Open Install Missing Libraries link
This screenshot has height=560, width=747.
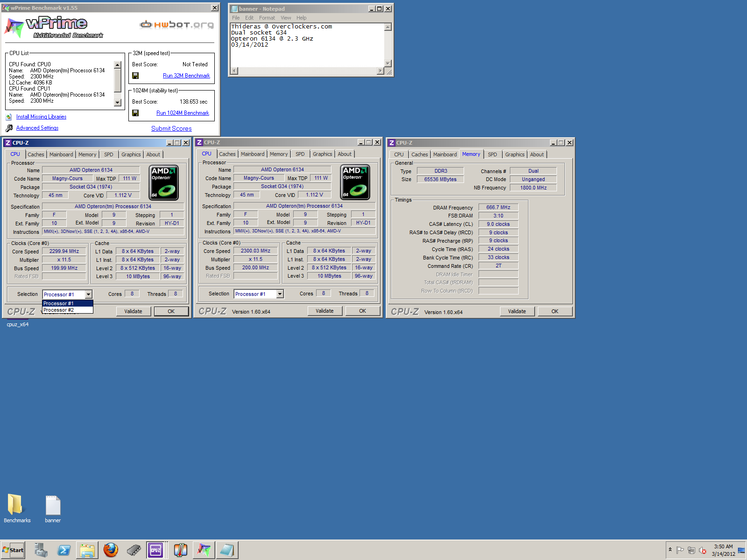click(41, 117)
